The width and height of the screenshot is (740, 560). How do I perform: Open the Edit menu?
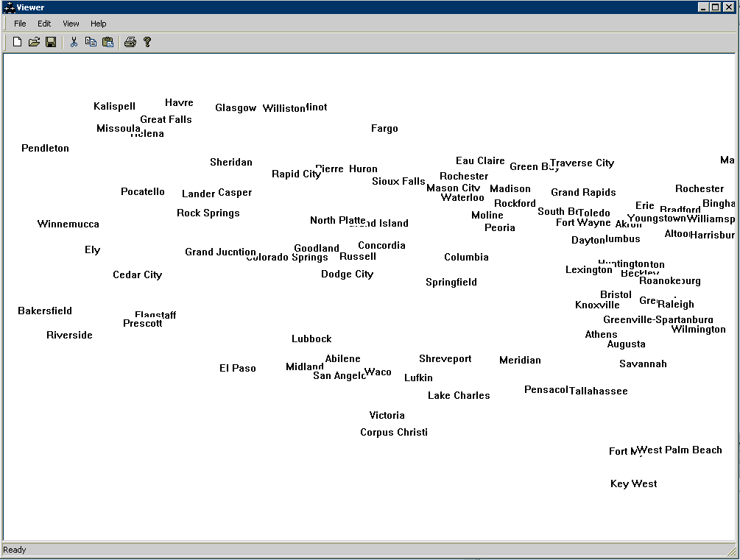(44, 24)
